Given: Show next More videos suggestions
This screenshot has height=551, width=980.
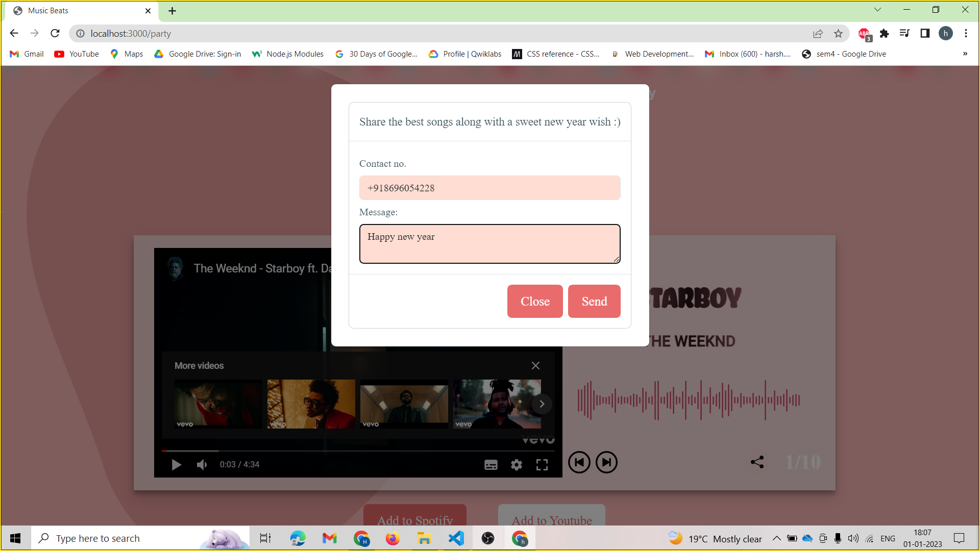Looking at the screenshot, I should pos(542,404).
